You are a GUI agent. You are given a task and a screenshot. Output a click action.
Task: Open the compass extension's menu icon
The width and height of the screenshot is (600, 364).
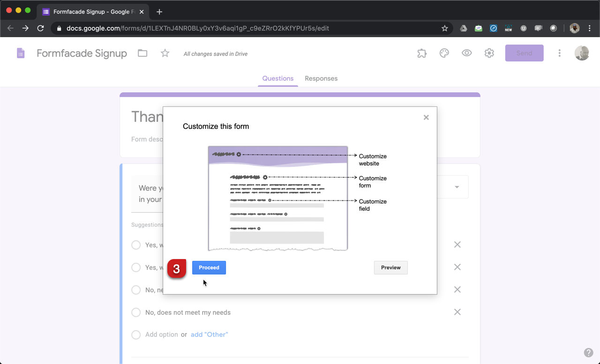click(x=493, y=28)
